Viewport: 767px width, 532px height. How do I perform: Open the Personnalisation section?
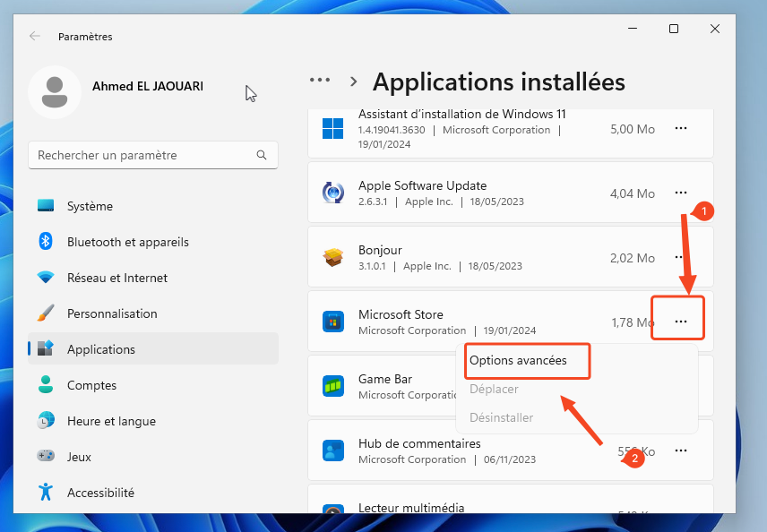click(x=111, y=313)
